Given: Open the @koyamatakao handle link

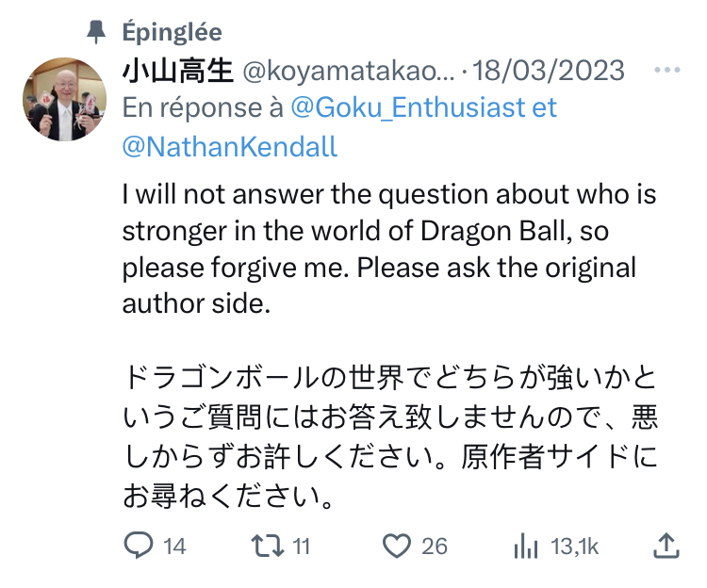Looking at the screenshot, I should 349,70.
